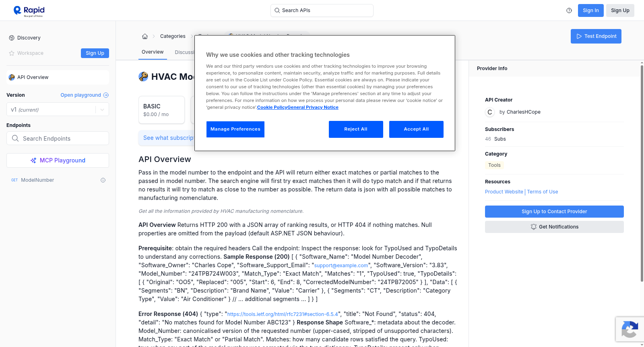Open the tools.ietf.org rfc7231 link

(x=283, y=314)
